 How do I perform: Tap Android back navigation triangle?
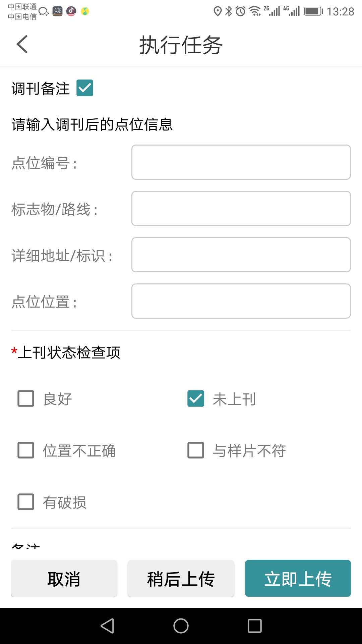[108, 626]
